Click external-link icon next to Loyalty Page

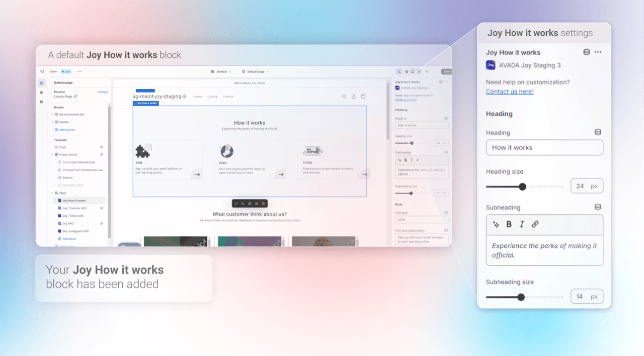[x=75, y=96]
